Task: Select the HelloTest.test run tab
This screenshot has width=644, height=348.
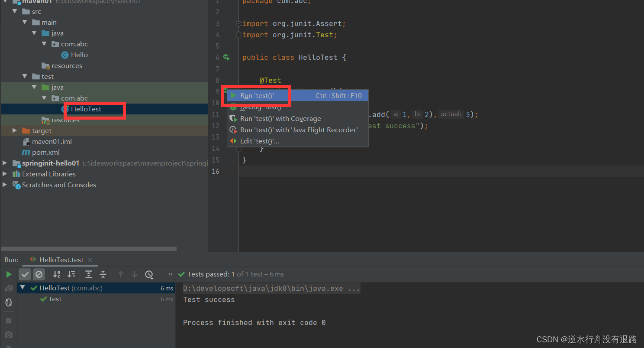Action: [x=61, y=260]
